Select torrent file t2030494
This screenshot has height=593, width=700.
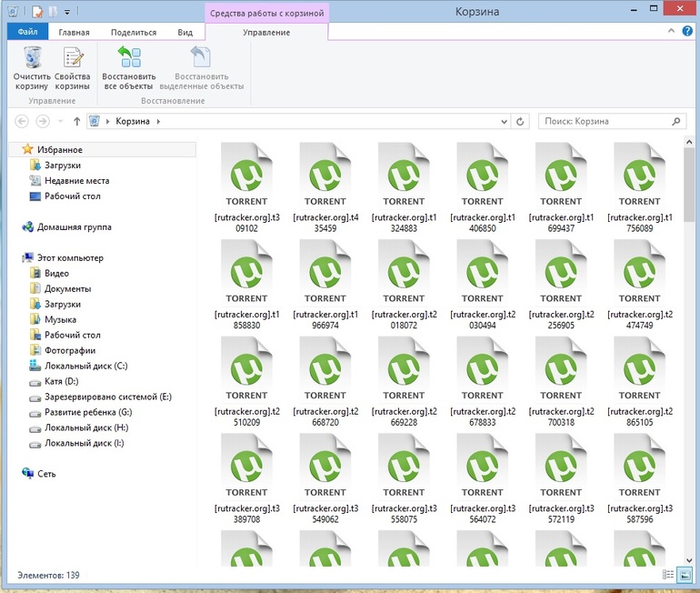click(483, 285)
